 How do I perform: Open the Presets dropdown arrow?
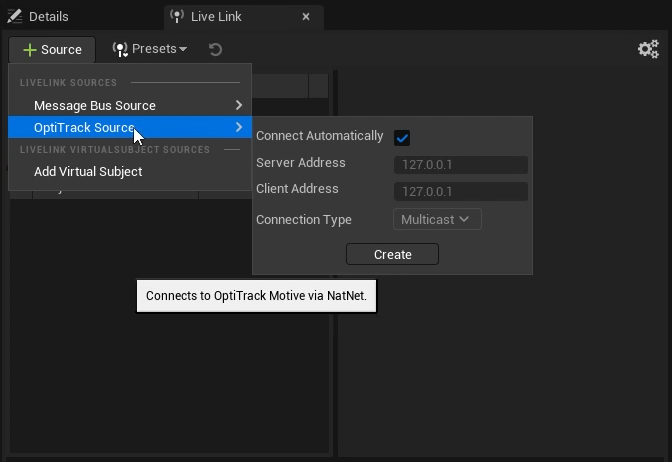pyautogui.click(x=183, y=49)
